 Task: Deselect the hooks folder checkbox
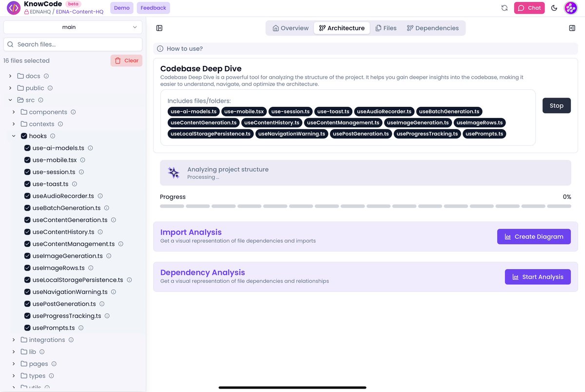coord(24,136)
